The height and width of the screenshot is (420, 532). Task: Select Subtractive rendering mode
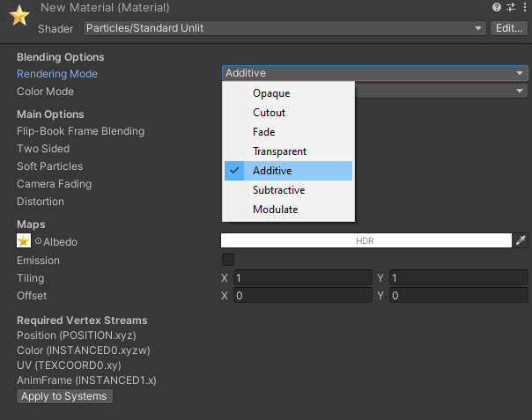pos(278,190)
